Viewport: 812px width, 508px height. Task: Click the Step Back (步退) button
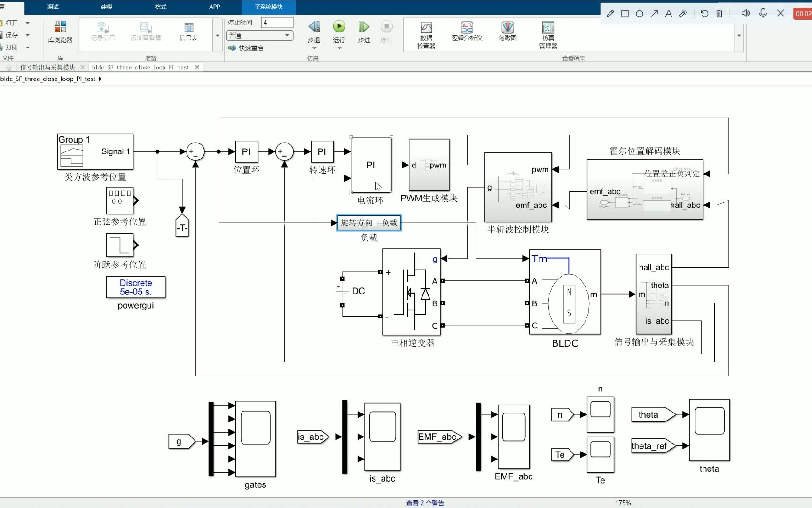point(314,32)
